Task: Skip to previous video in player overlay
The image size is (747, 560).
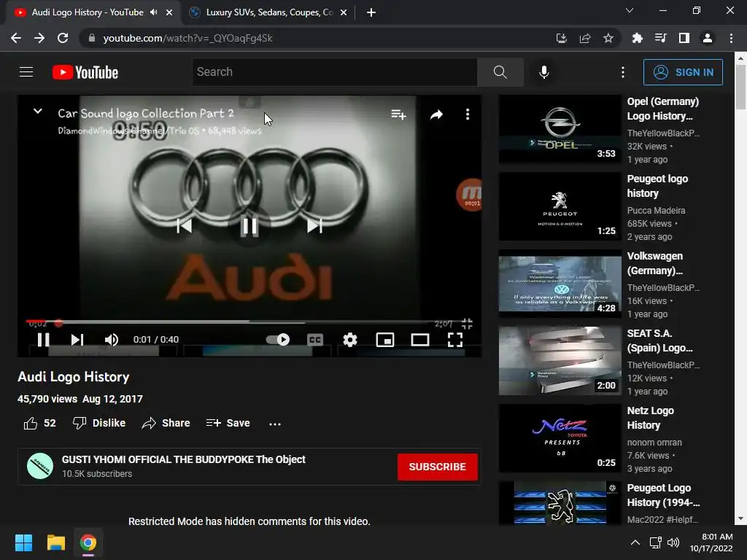Action: coord(184,226)
